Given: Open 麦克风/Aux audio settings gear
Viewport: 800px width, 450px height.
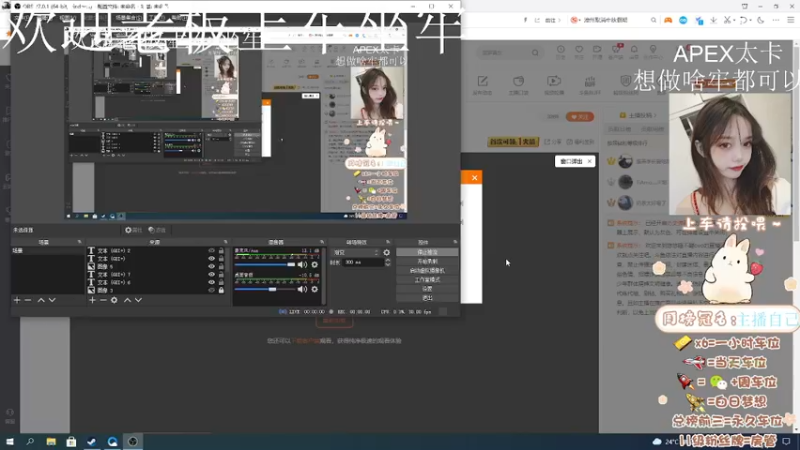Looking at the screenshot, I should [315, 264].
